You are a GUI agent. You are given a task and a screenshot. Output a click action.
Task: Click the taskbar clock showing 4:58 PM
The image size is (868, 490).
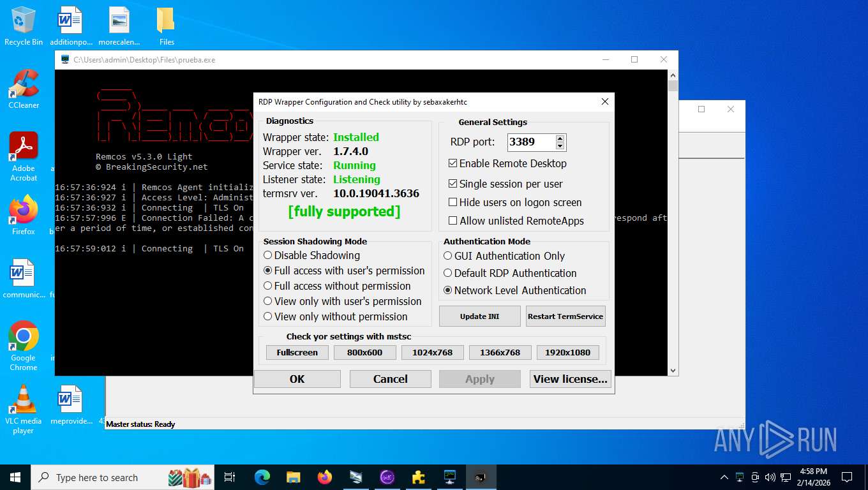(812, 477)
